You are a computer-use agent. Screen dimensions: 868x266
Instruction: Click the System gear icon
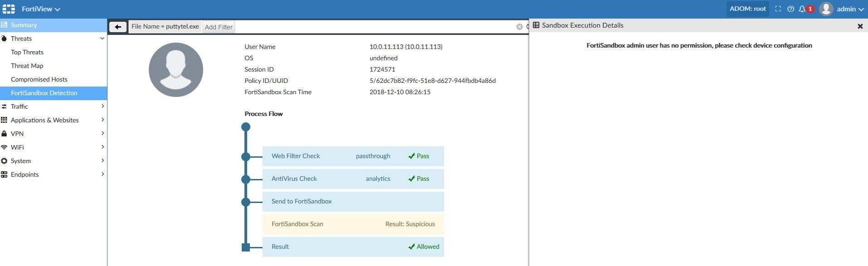coord(4,161)
